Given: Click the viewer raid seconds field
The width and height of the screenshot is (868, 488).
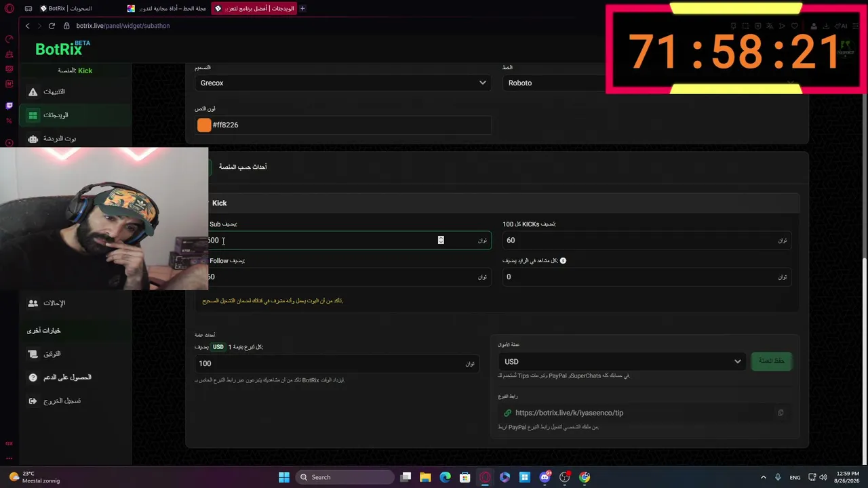Looking at the screenshot, I should pyautogui.click(x=646, y=277).
